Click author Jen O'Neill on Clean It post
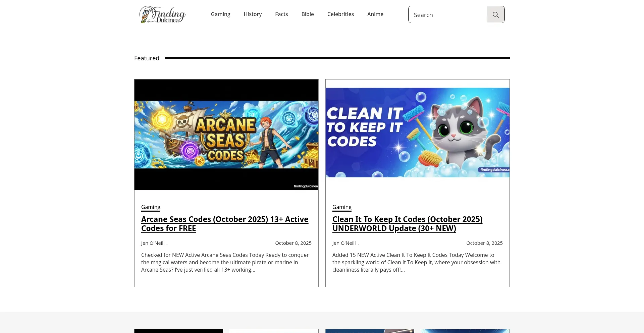 (344, 243)
